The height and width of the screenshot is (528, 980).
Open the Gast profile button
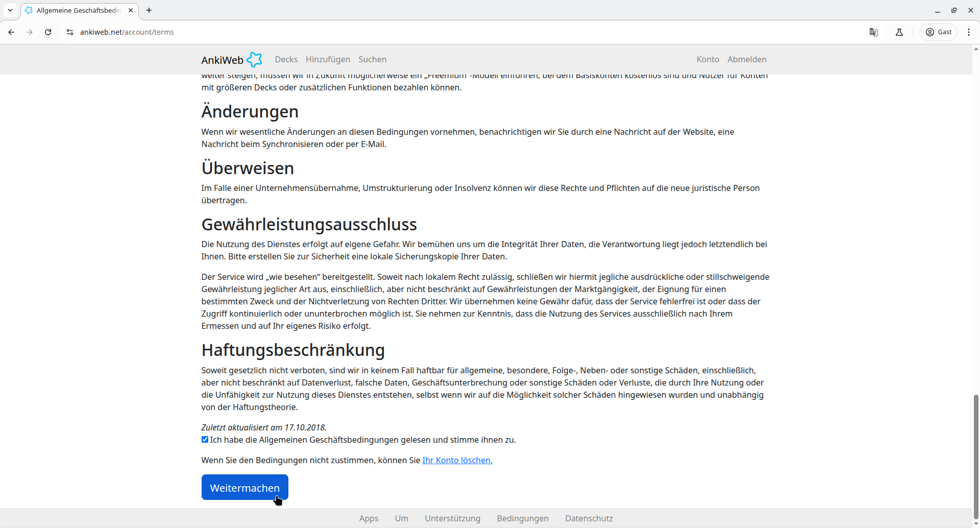[939, 32]
